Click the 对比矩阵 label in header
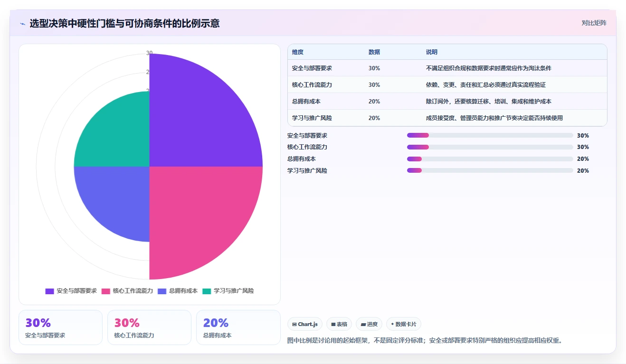This screenshot has height=364, width=626. tap(594, 23)
